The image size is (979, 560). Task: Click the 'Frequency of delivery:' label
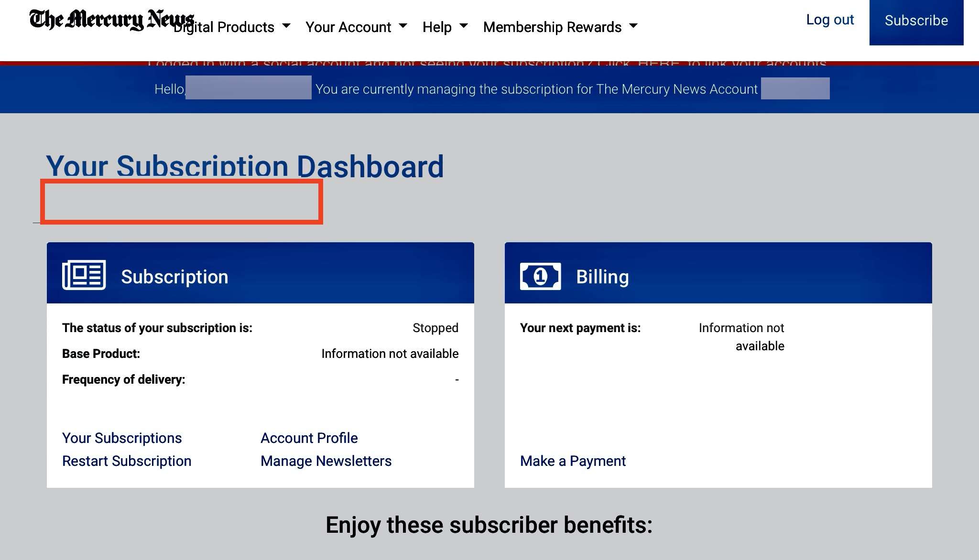[x=123, y=379]
